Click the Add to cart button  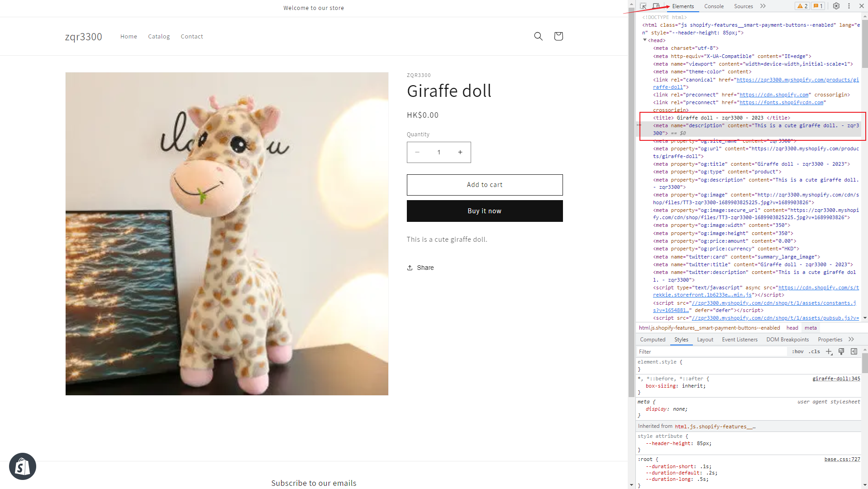(x=485, y=185)
